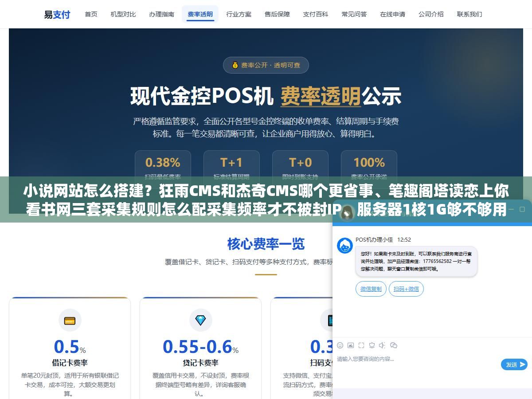532x399 pixels.
Task: Go to the 办理指南 page
Action: (x=161, y=14)
